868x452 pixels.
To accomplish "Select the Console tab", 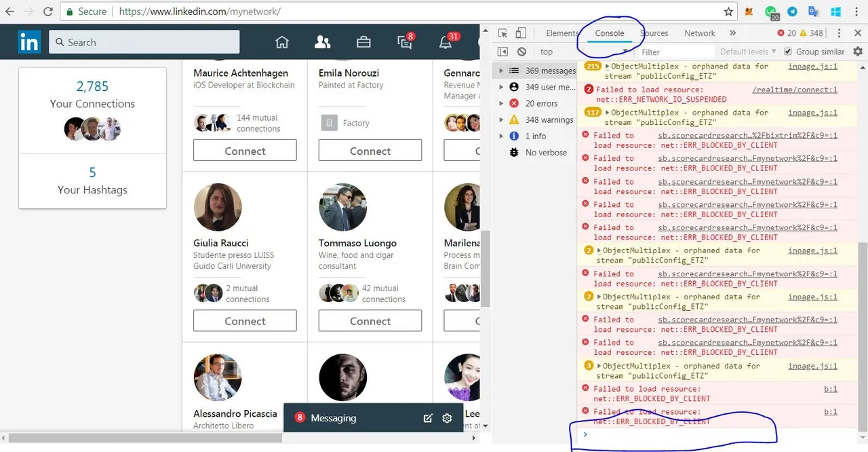I will (610, 33).
